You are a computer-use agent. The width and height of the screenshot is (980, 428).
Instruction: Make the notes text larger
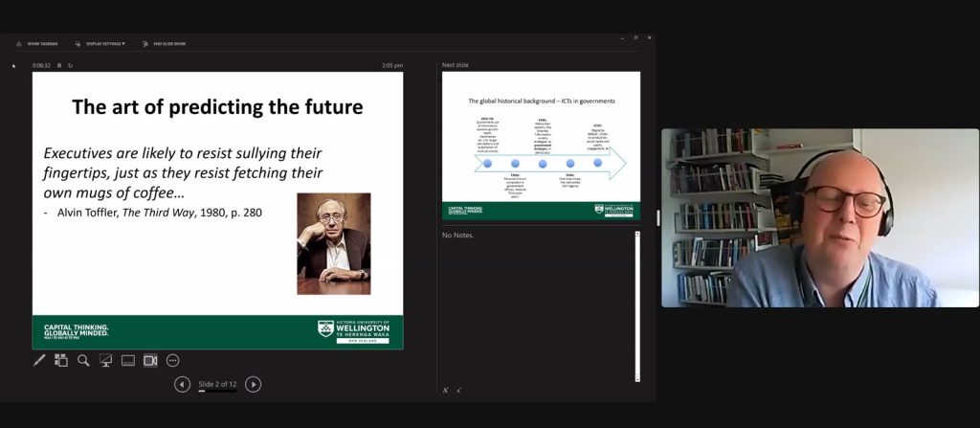coord(445,390)
